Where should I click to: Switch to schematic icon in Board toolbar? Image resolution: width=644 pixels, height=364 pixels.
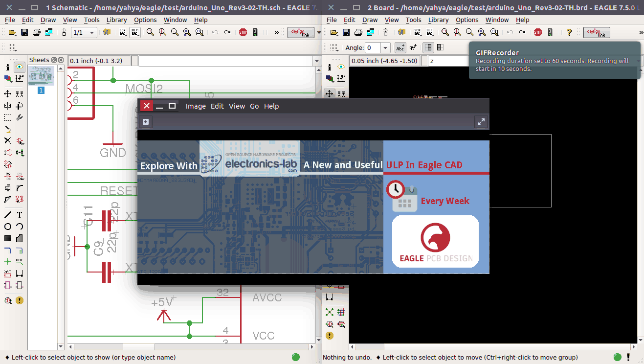(x=386, y=32)
